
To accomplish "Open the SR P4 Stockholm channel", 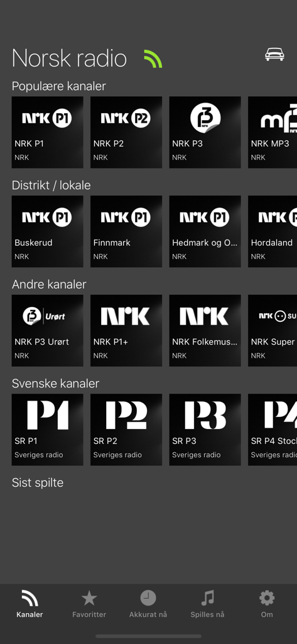I will (x=273, y=430).
